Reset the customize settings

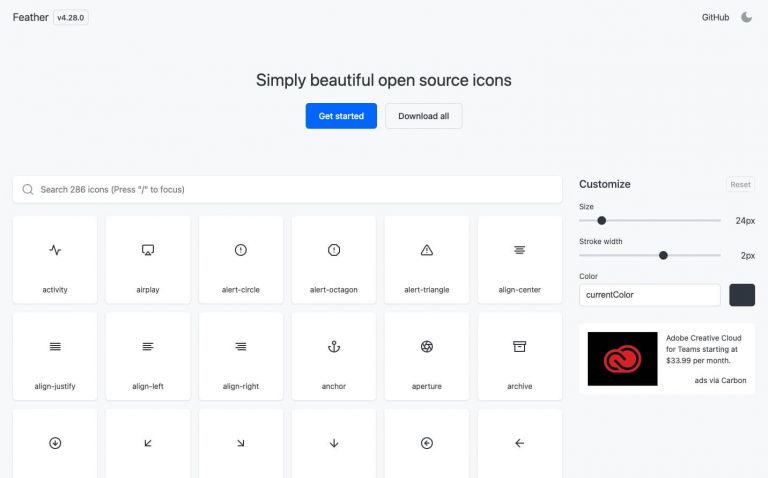(x=740, y=185)
